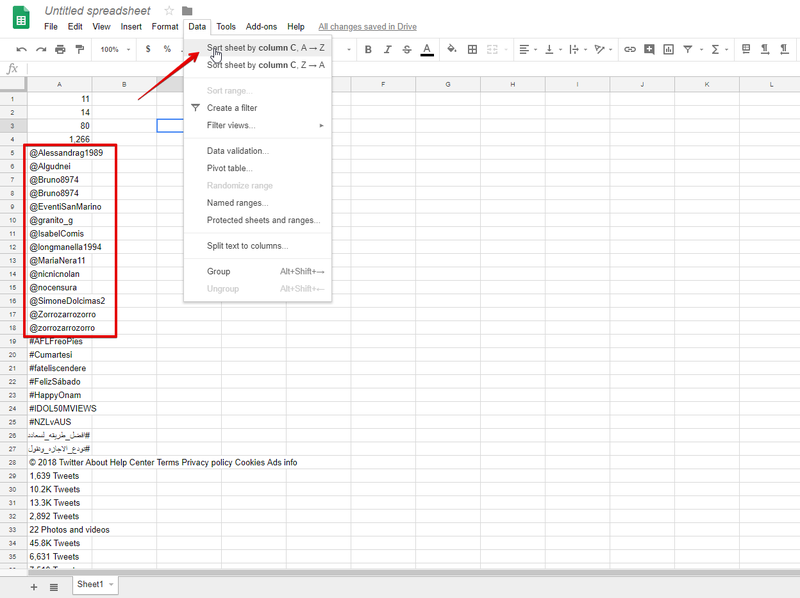Select the right-to-left text direction icon

[783, 50]
